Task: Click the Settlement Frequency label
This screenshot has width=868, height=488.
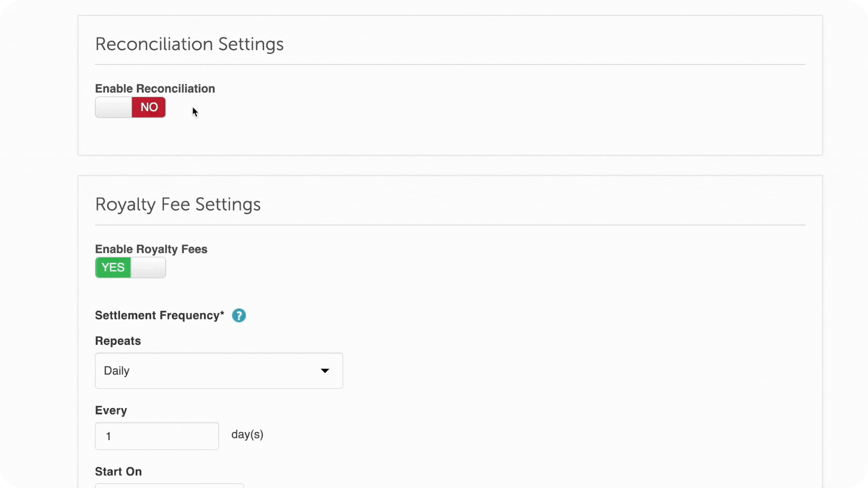Action: tap(159, 315)
